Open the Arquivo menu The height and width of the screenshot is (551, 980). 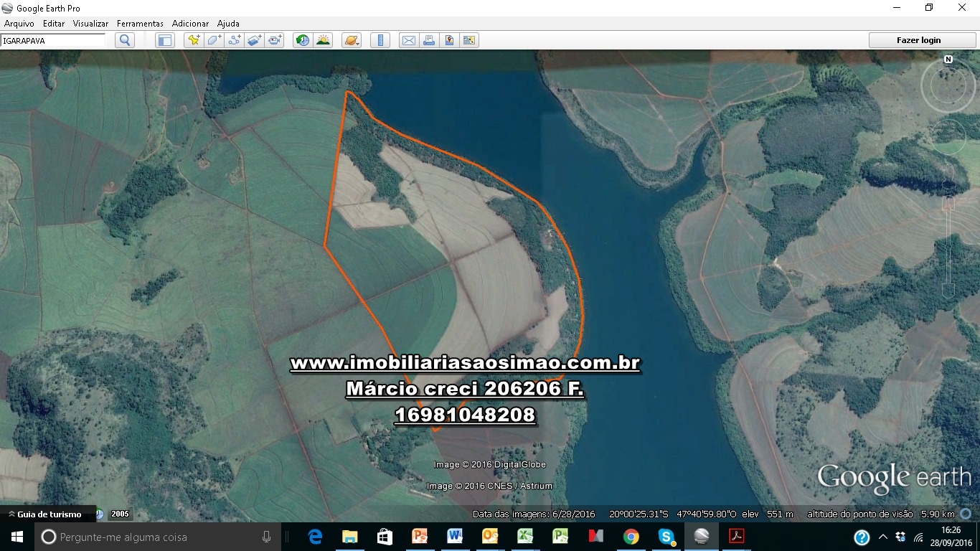click(19, 24)
